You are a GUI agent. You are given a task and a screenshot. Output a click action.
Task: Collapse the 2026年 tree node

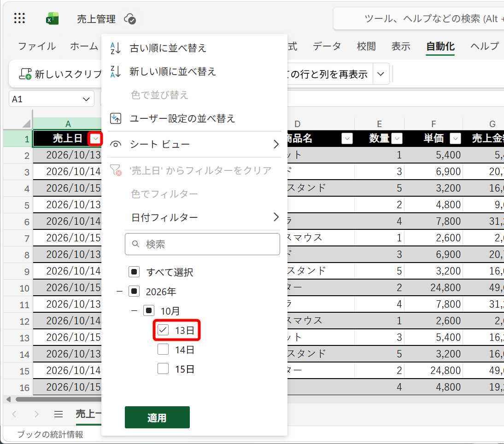[x=119, y=292]
